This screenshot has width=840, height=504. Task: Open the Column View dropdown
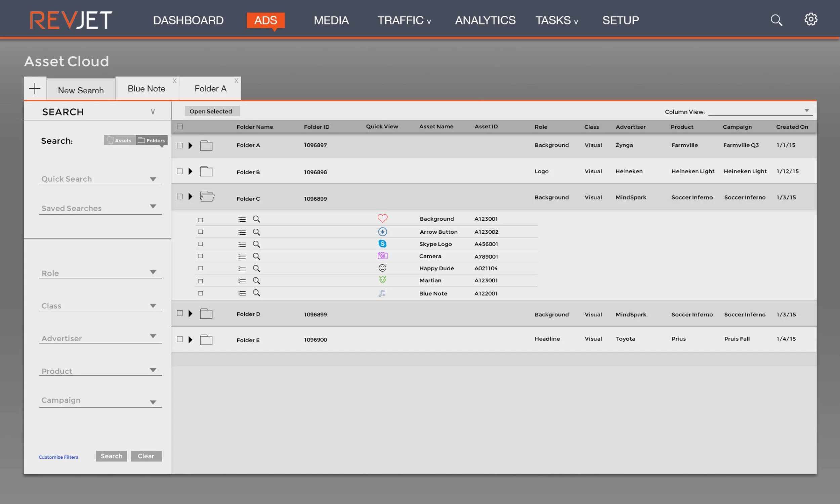tap(760, 111)
